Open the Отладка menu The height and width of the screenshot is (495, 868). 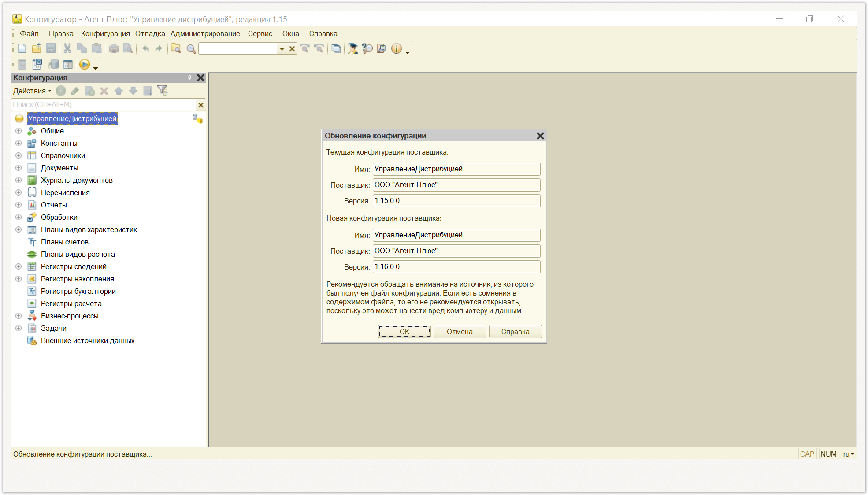150,33
